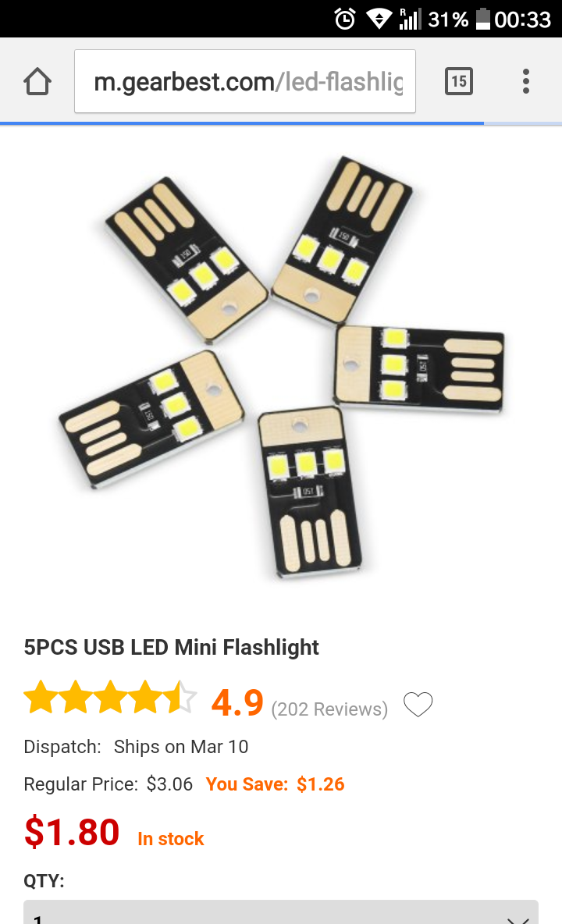Image resolution: width=562 pixels, height=924 pixels.
Task: Add product to favorites with heart icon
Action: (418, 704)
